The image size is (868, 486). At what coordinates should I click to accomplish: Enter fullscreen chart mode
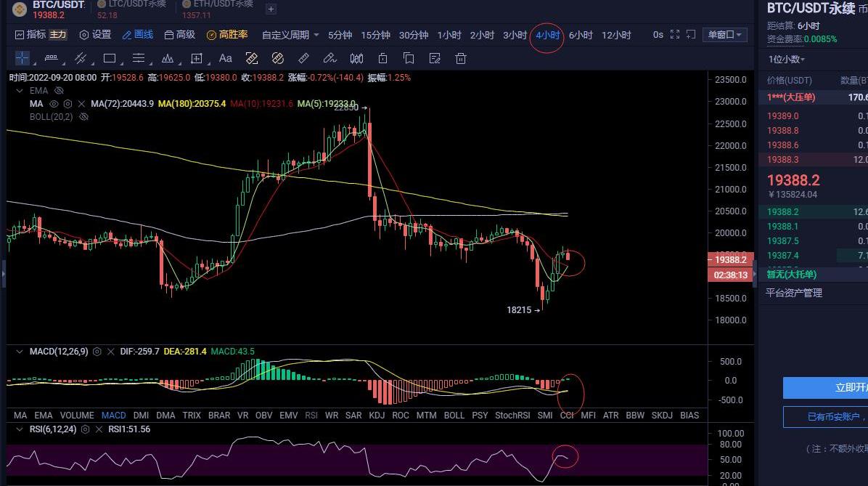point(675,35)
